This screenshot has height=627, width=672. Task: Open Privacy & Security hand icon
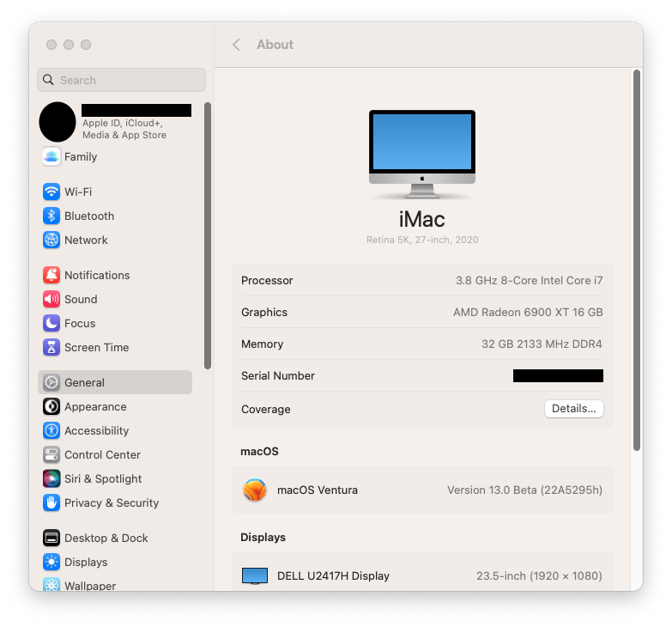(51, 502)
